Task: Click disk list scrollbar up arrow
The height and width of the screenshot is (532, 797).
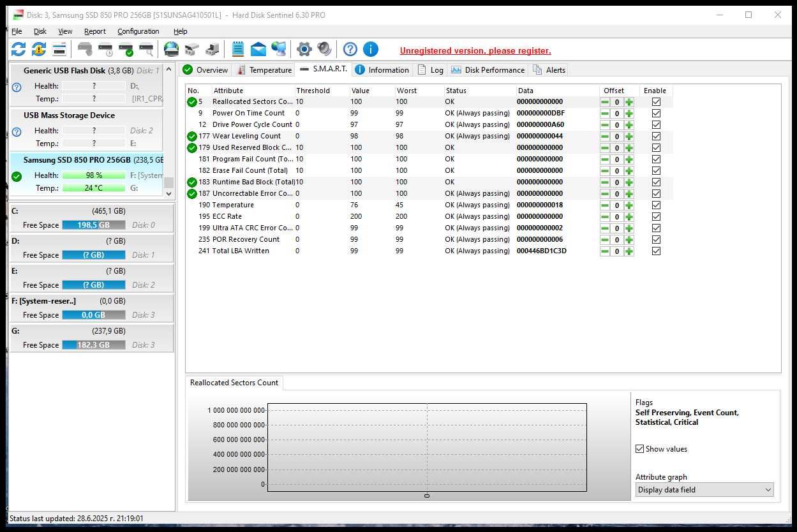Action: coord(168,69)
